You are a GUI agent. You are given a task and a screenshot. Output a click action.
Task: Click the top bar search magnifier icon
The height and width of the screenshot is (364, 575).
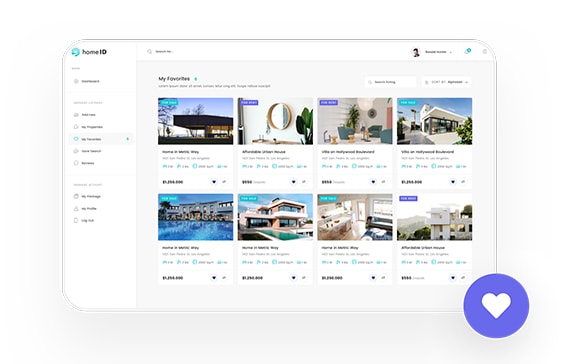(x=150, y=52)
